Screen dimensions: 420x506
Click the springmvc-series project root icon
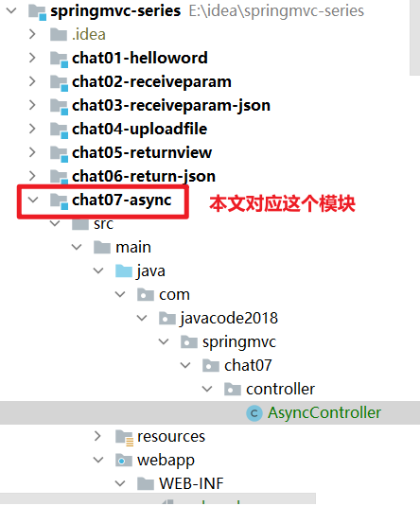[37, 12]
